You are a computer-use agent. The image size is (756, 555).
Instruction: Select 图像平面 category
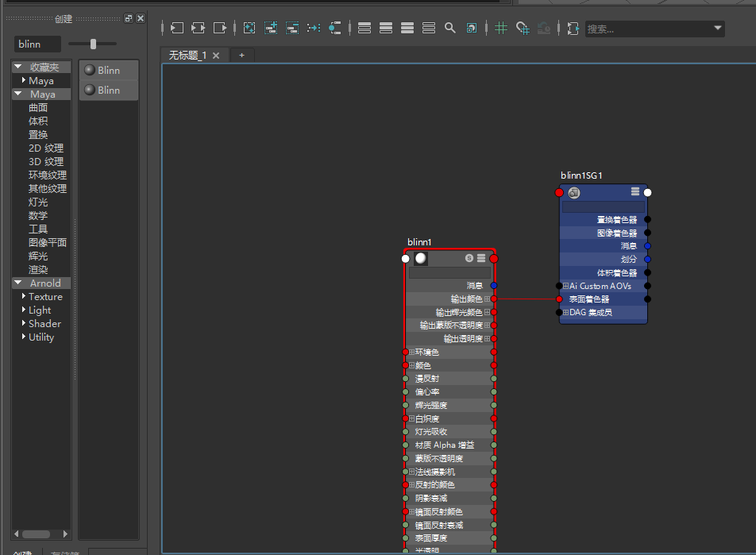[x=48, y=242]
